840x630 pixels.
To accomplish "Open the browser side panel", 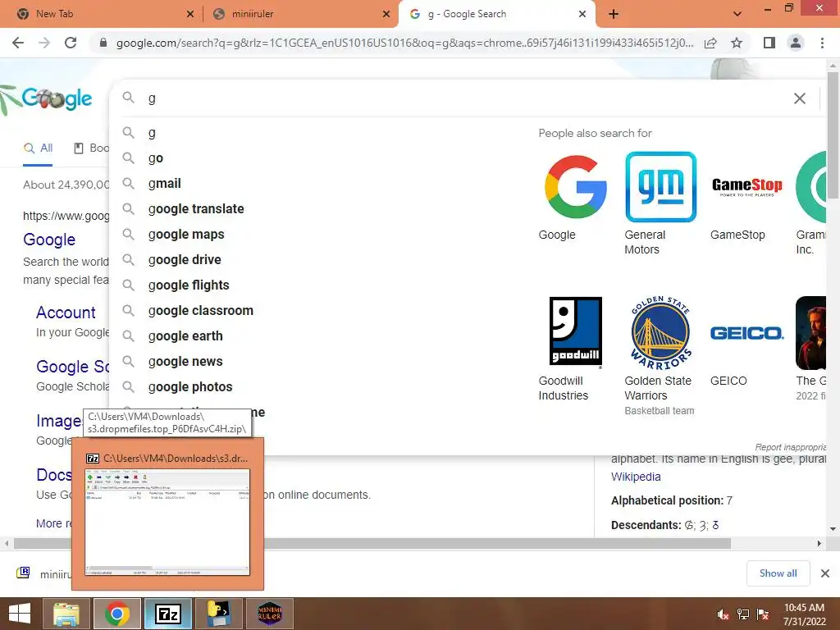I will (x=769, y=43).
